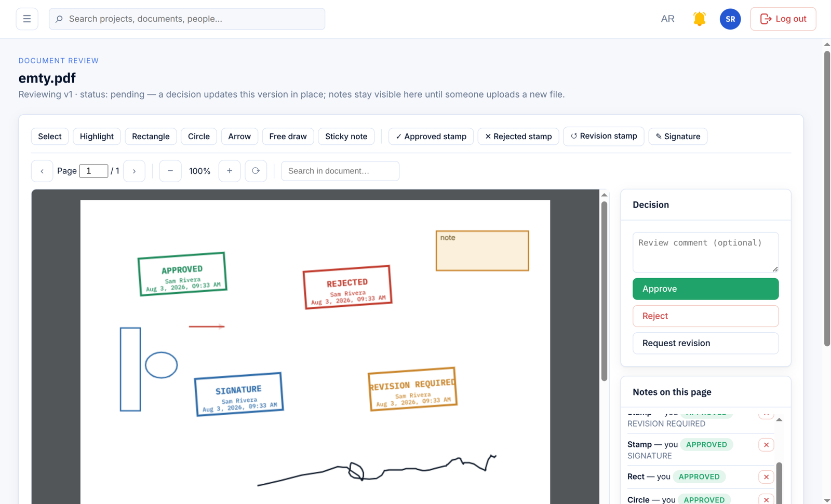Zoom out with minus icon
This screenshot has width=831, height=504.
[170, 171]
